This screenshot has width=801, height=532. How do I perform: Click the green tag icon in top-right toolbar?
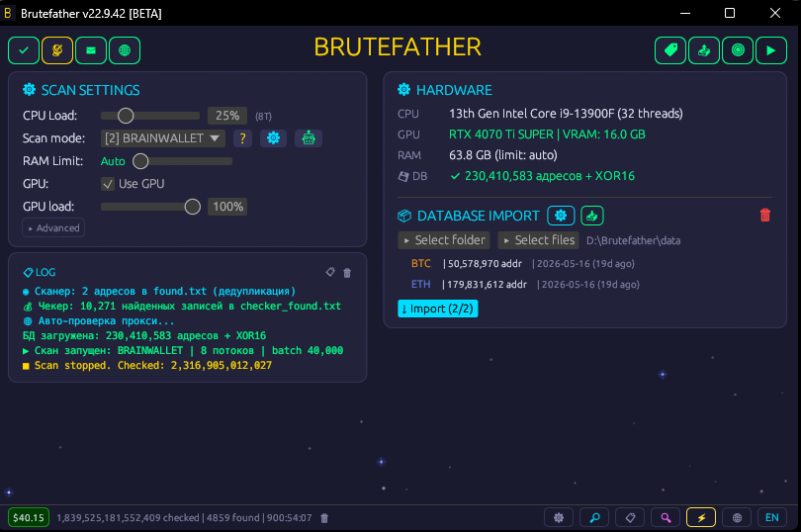pyautogui.click(x=670, y=50)
